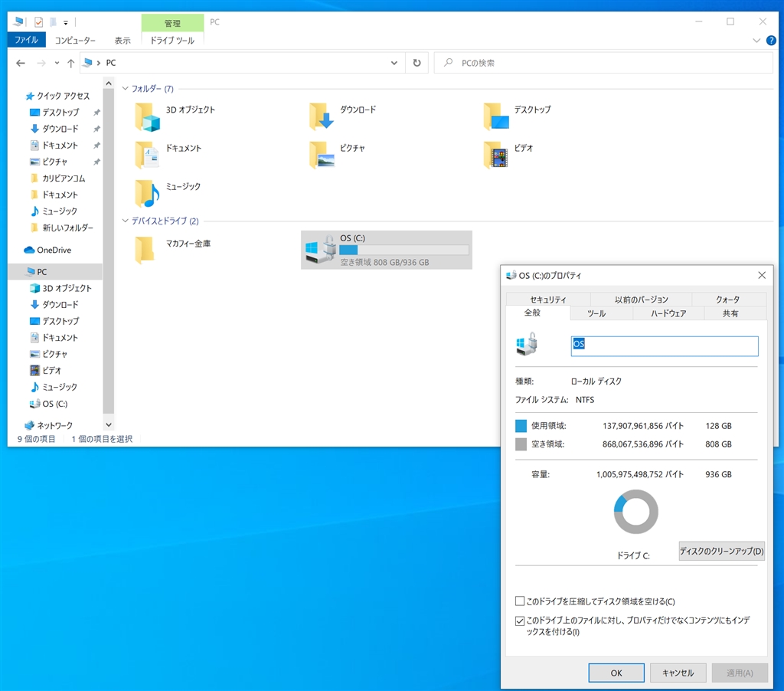This screenshot has width=784, height=691.
Task: Click the gray 空き領域 color swatch
Action: point(521,444)
